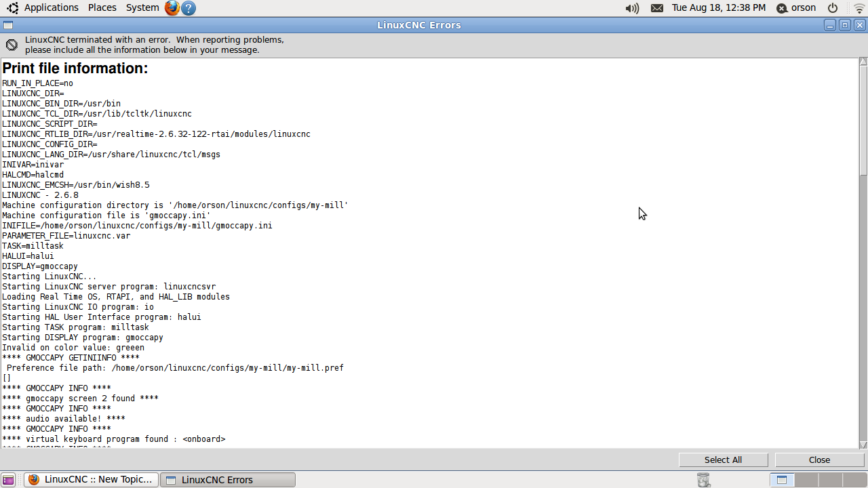Maximize the LinuxCNC Errors window
This screenshot has width=868, height=488.
coord(845,25)
